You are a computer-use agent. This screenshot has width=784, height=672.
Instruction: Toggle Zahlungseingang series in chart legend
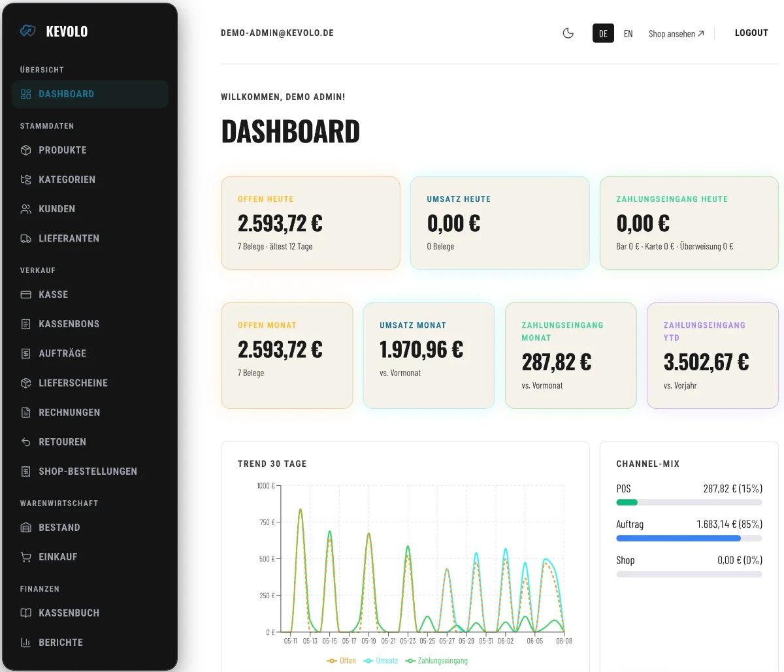click(436, 661)
